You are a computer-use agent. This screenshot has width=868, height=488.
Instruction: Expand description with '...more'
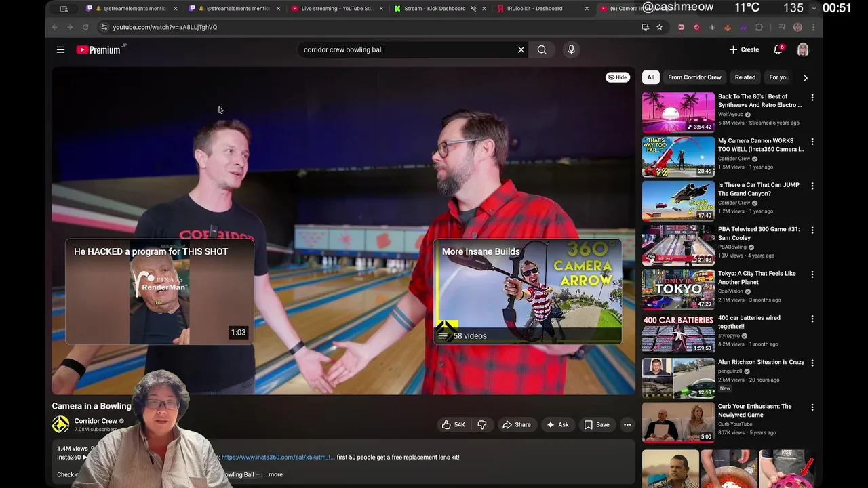pos(273,474)
